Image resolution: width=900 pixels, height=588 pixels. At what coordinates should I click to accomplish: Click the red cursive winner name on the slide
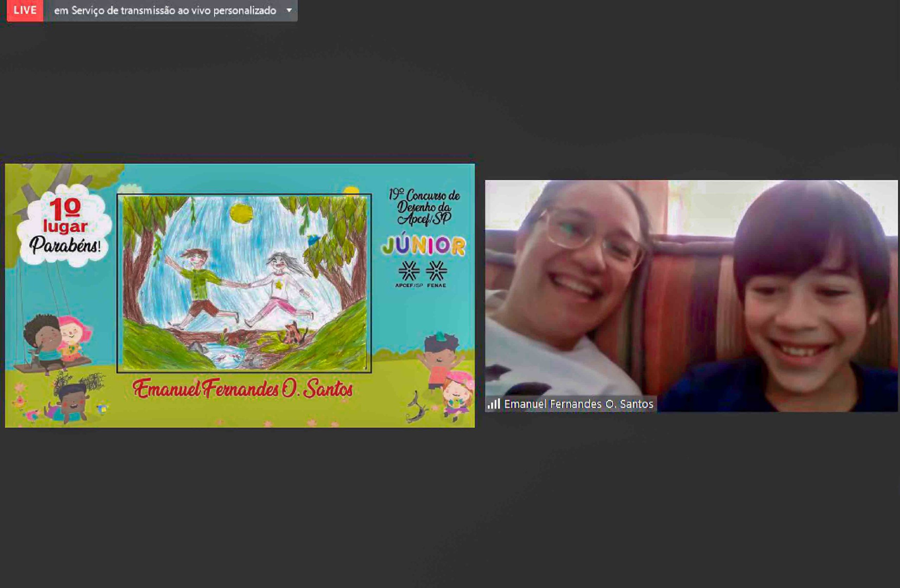pyautogui.click(x=242, y=389)
